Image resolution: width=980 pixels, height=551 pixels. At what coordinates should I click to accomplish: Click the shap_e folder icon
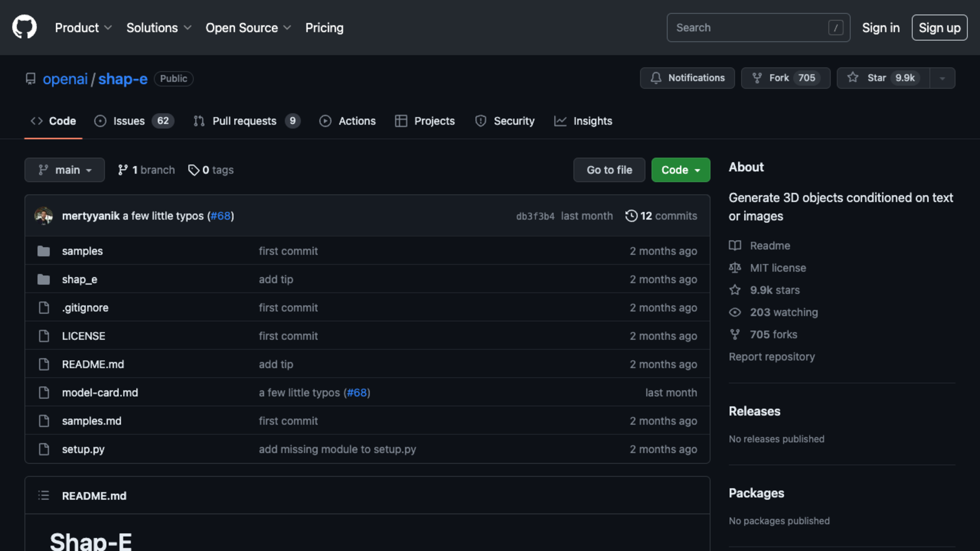point(44,280)
